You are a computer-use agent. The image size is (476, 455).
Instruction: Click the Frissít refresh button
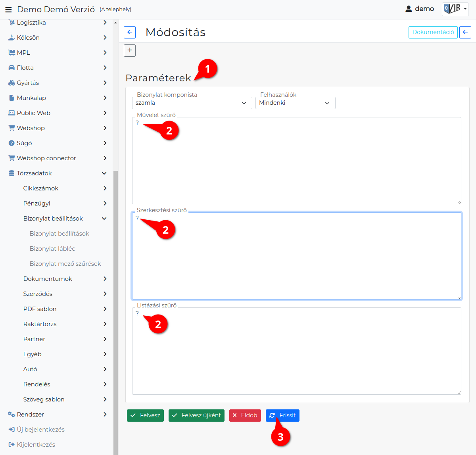tap(282, 415)
